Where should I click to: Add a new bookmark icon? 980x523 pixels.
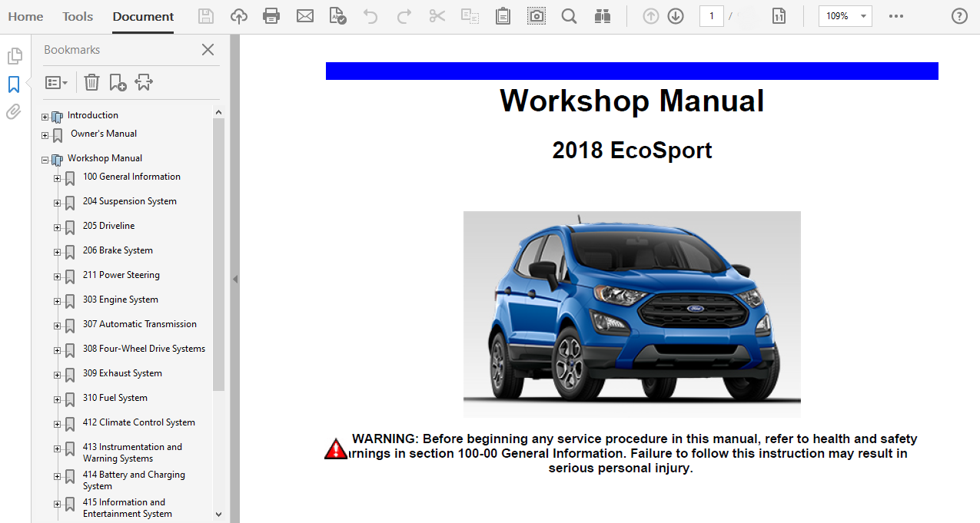coord(118,82)
